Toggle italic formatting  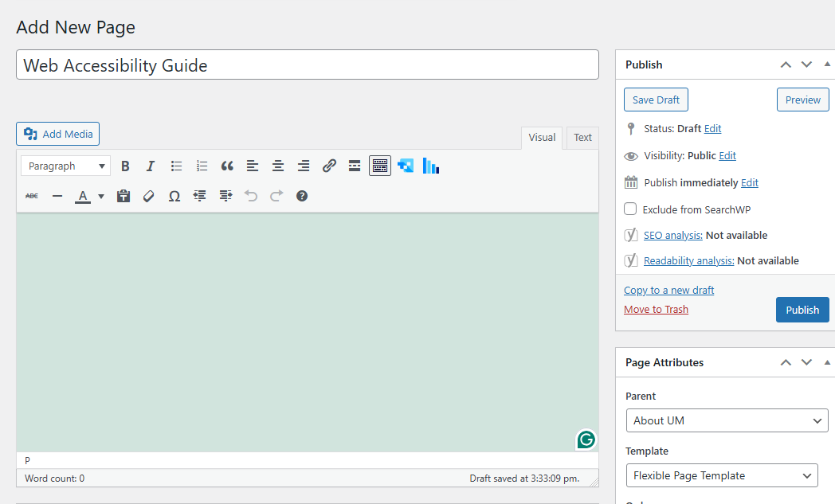(150, 166)
